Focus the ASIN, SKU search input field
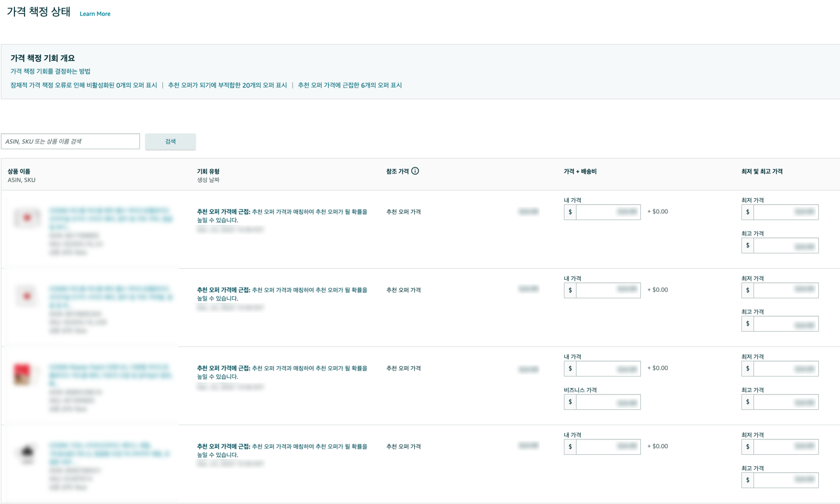The width and height of the screenshot is (840, 504). (x=70, y=141)
